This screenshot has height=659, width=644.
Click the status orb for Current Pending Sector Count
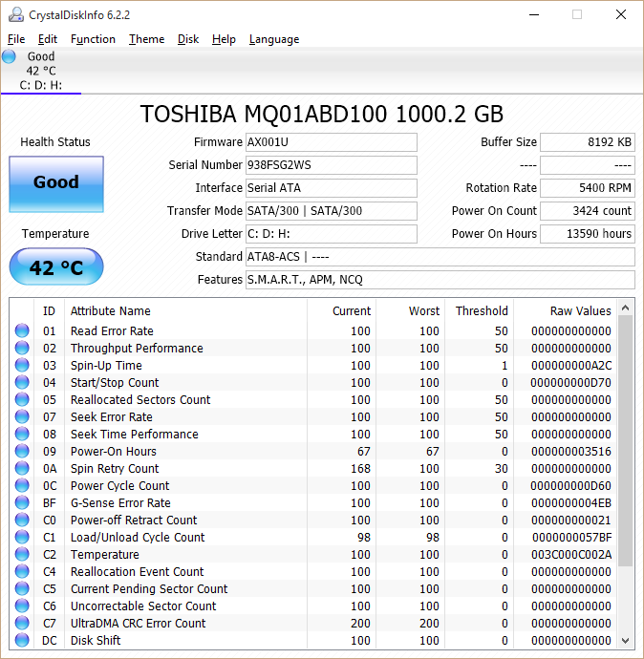tap(22, 589)
